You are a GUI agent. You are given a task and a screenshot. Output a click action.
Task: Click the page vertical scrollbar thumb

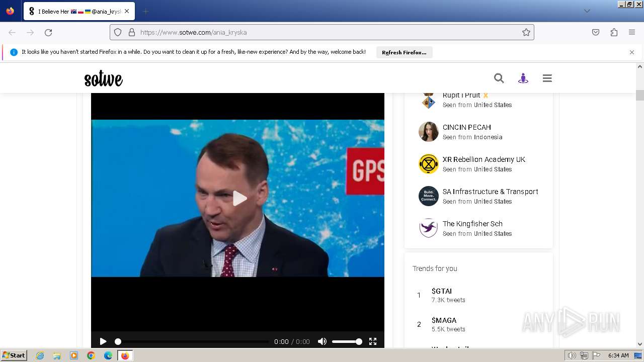(x=640, y=95)
